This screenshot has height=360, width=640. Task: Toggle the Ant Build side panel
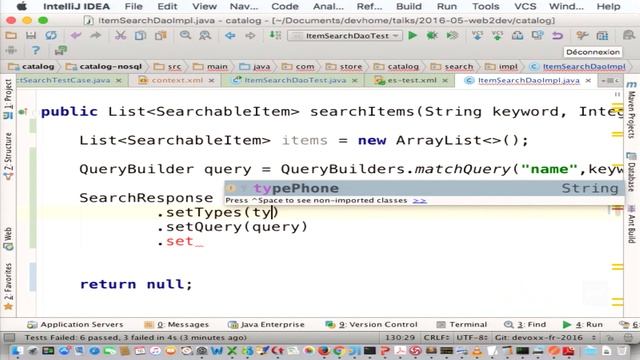(x=631, y=224)
